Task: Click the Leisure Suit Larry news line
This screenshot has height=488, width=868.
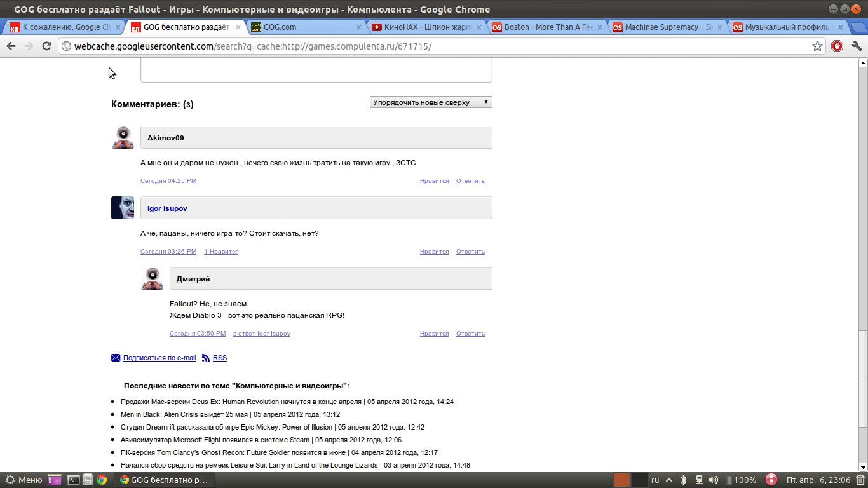Action: 295,465
